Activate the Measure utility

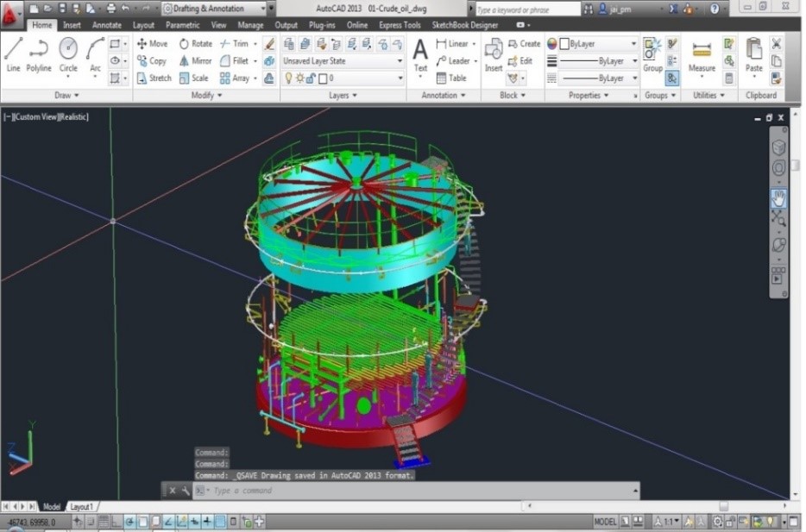tap(702, 53)
